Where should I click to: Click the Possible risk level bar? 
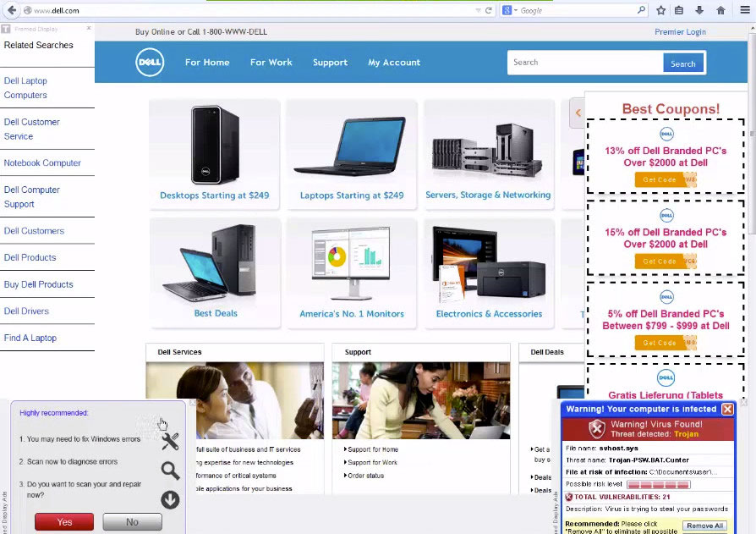pyautogui.click(x=660, y=484)
